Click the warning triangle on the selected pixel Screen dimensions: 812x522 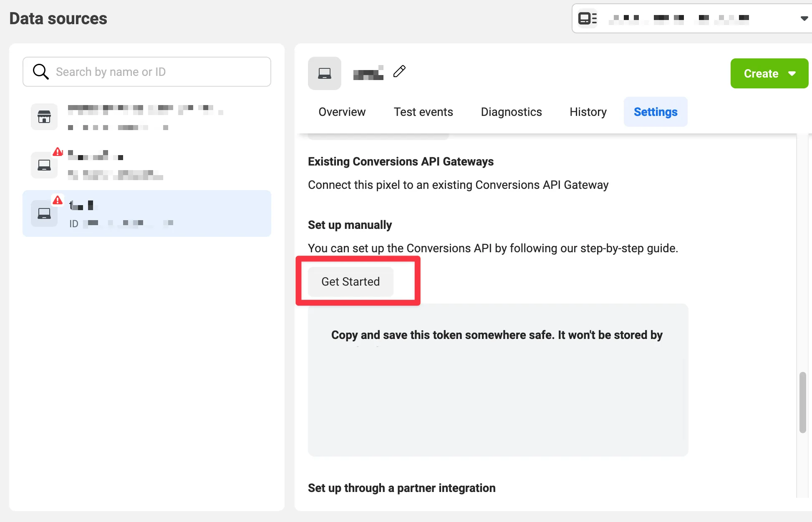pos(58,201)
